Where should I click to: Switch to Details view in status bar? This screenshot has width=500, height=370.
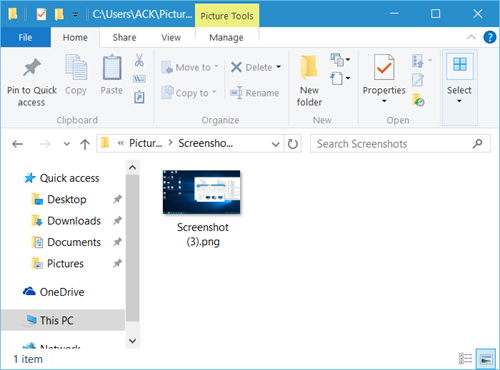pyautogui.click(x=466, y=359)
